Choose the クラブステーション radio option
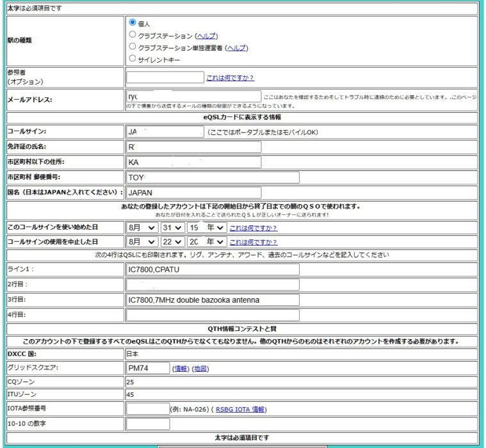Viewport: 486px width, 448px height. pos(133,35)
